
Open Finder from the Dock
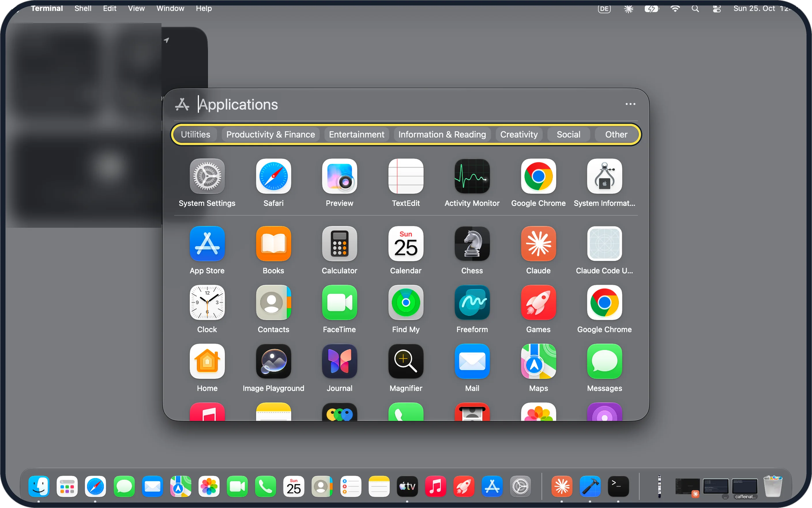pos(39,486)
